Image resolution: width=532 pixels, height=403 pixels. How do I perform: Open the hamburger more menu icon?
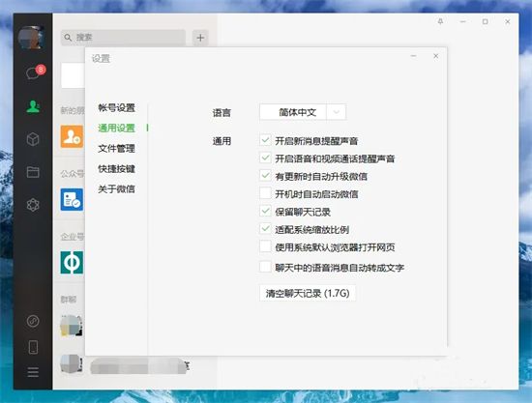click(x=33, y=372)
